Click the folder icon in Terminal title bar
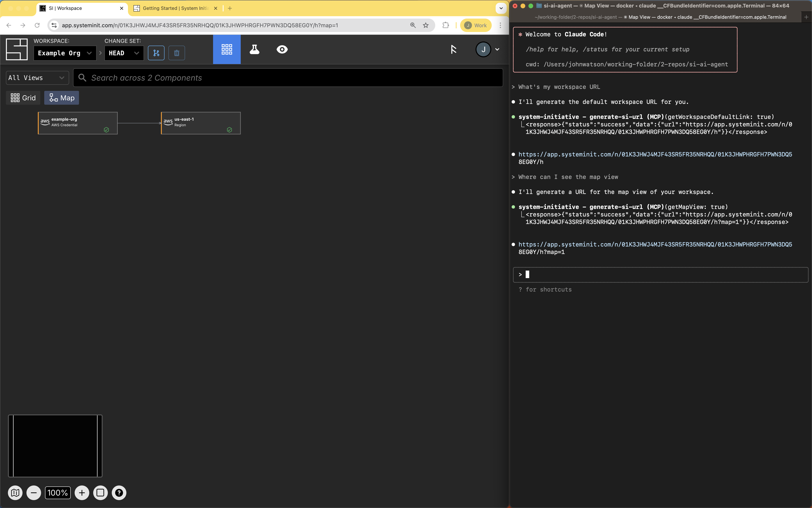Image resolution: width=812 pixels, height=508 pixels. (539, 6)
